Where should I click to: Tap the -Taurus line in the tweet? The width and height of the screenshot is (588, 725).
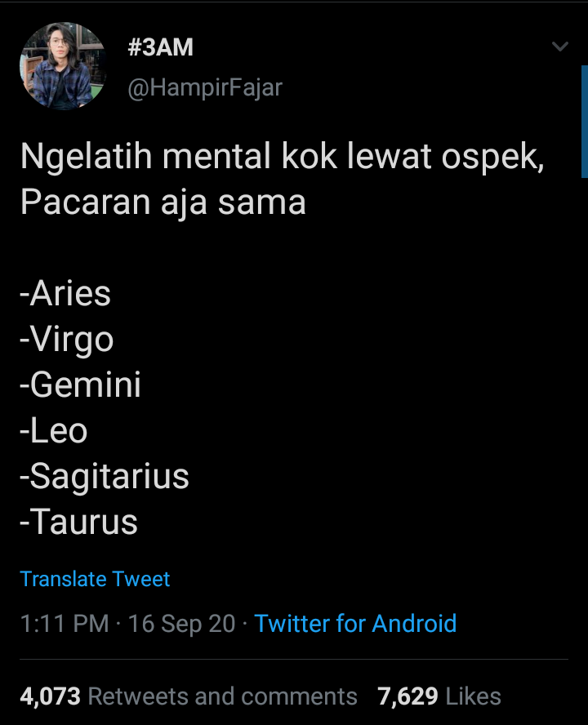coord(79,522)
